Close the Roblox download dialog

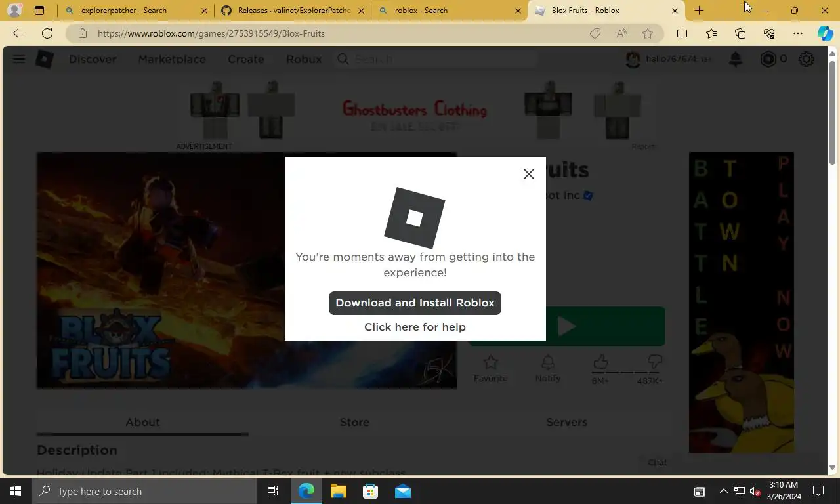click(528, 174)
